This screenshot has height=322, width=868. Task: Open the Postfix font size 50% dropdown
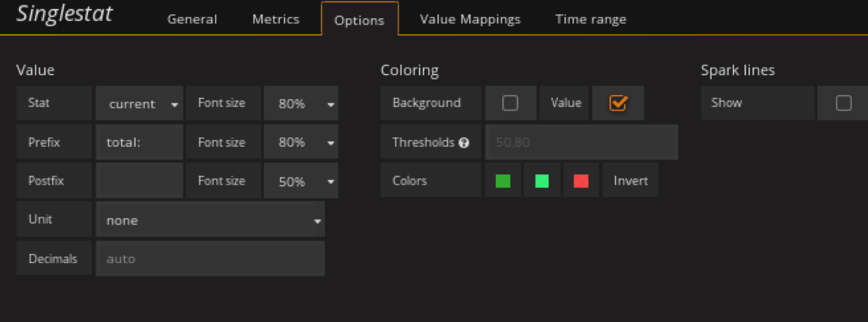300,181
